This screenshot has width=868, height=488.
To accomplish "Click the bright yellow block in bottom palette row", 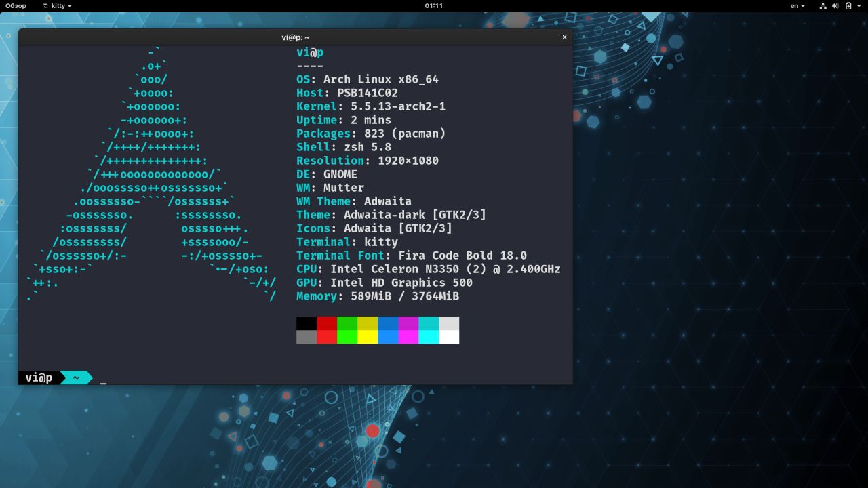I will 368,337.
